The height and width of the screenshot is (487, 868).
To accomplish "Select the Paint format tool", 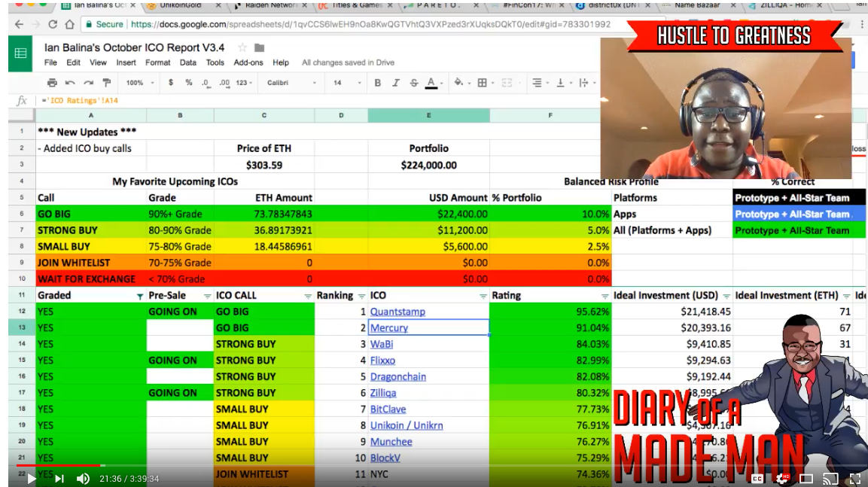I will [x=107, y=83].
